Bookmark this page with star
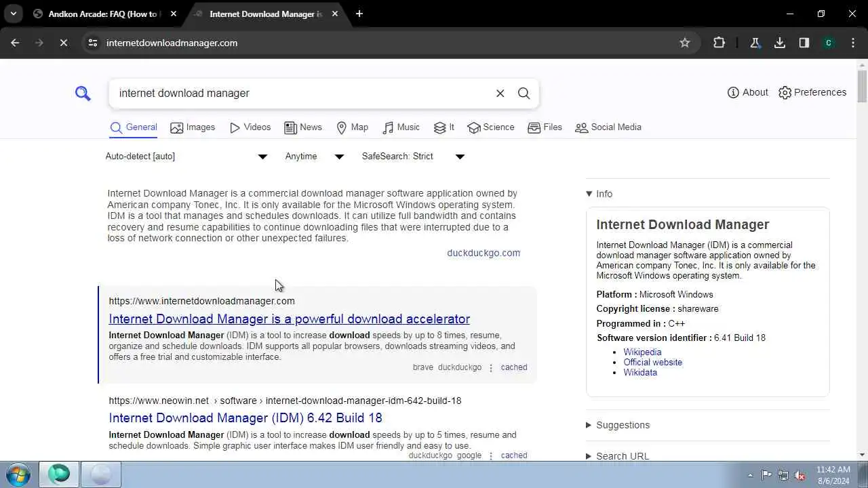 click(x=685, y=43)
